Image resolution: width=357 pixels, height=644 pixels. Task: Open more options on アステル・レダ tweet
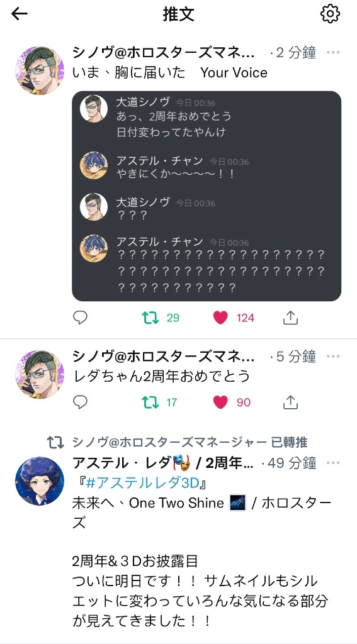(x=333, y=464)
